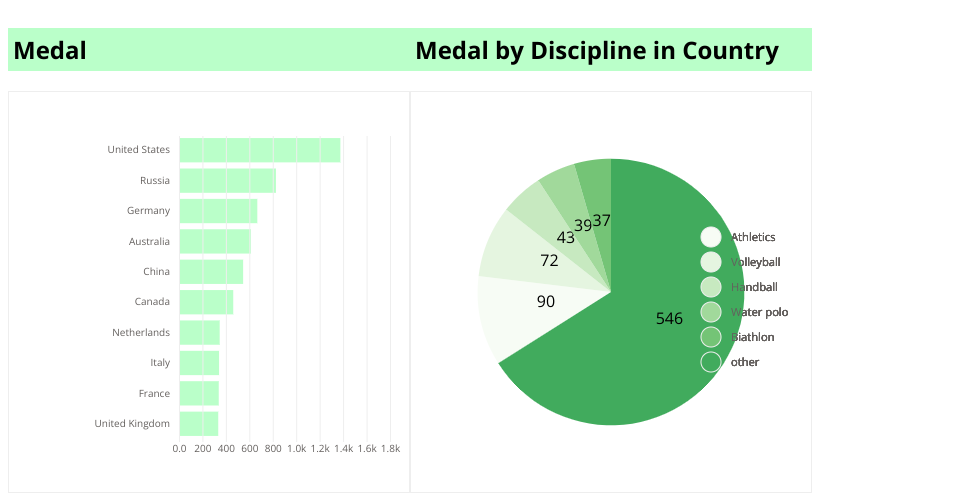
Task: Click the other legend circle
Action: (x=711, y=362)
